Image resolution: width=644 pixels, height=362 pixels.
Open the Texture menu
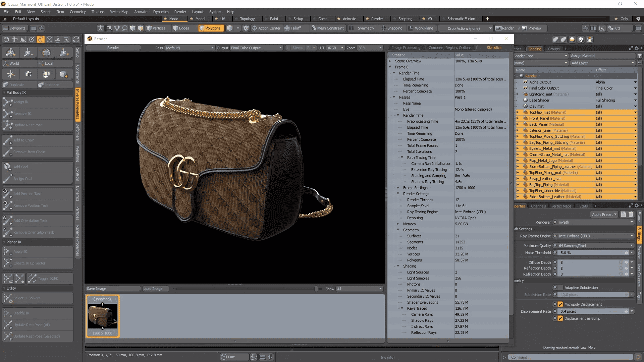97,12
